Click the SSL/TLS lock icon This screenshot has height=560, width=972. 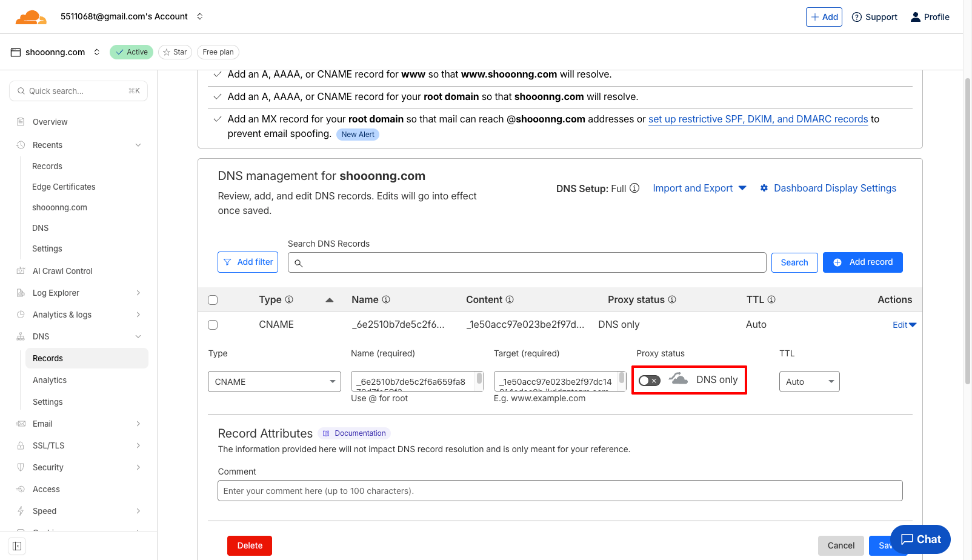tap(21, 445)
